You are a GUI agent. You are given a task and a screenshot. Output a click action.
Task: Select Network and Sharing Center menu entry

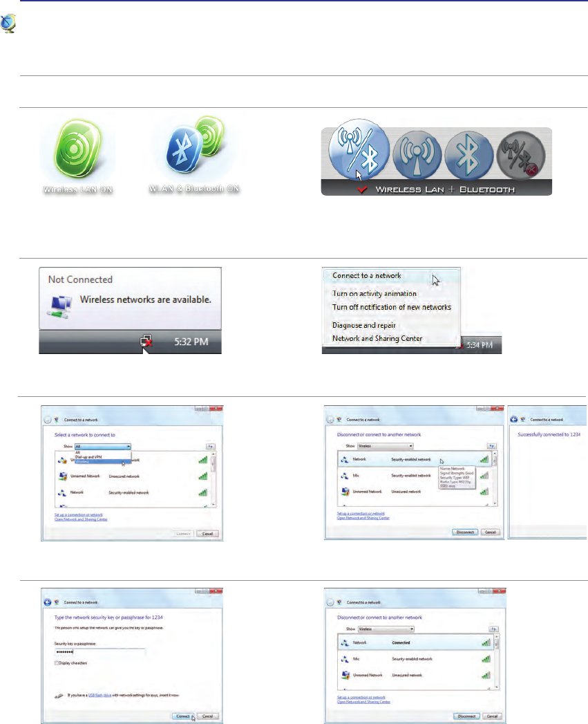tap(377, 338)
